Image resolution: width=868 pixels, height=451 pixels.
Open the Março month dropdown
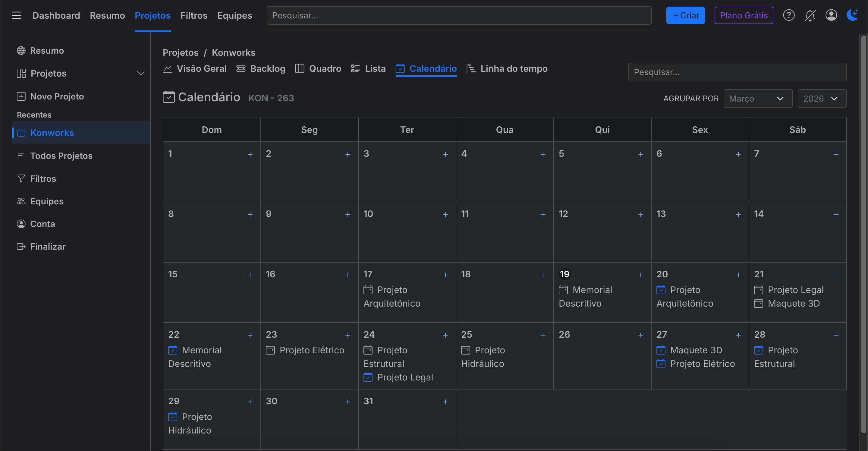point(758,98)
